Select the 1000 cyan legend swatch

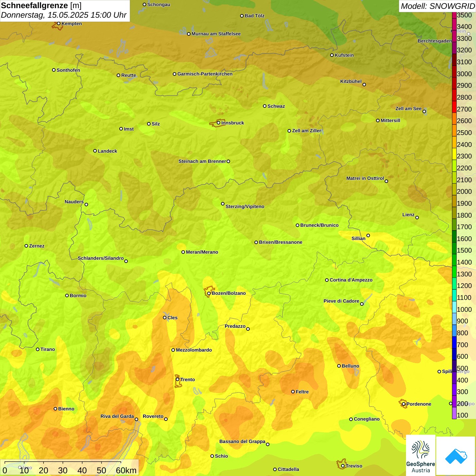[454, 307]
